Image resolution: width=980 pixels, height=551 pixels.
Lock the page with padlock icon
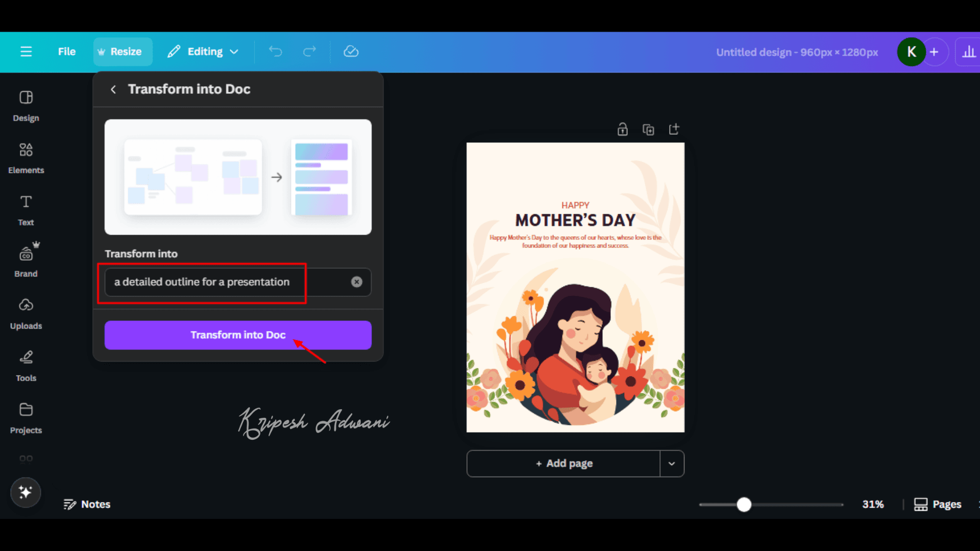click(x=622, y=130)
